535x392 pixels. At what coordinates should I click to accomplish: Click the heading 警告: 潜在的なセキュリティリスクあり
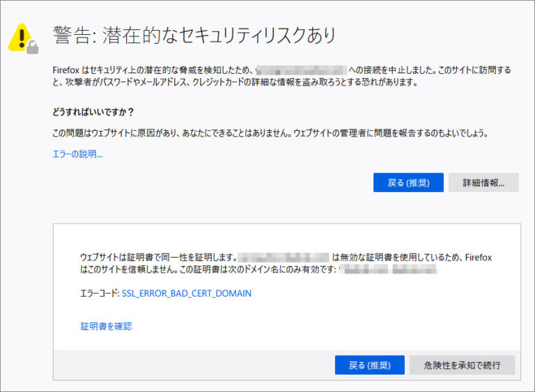pos(194,34)
